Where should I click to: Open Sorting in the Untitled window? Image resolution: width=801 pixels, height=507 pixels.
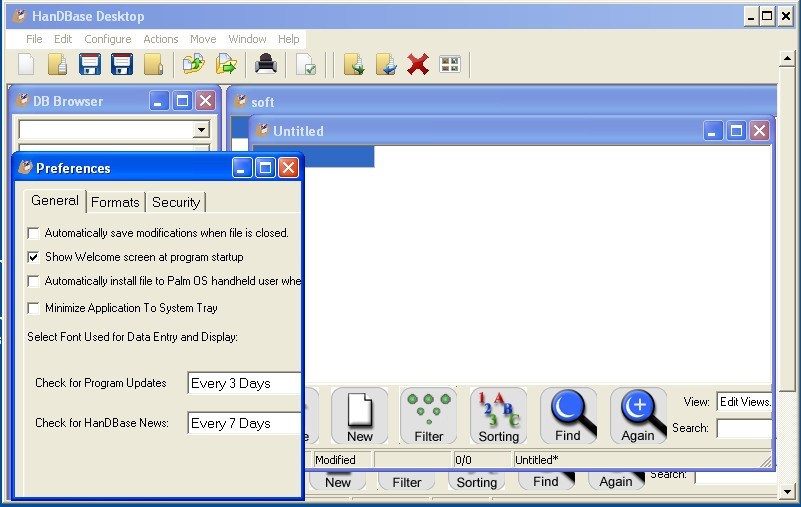tap(498, 416)
